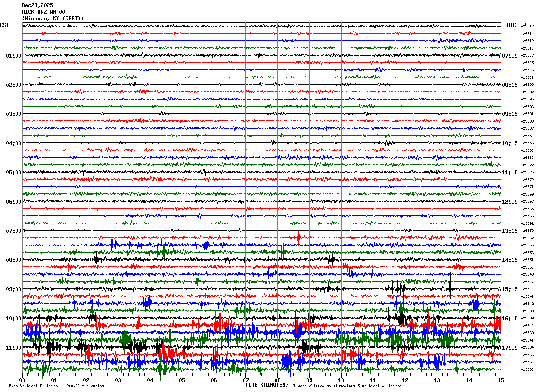Image resolution: width=536 pixels, height=392 pixels.
Task: Click the DC offset value -29551
Action: point(528,260)
